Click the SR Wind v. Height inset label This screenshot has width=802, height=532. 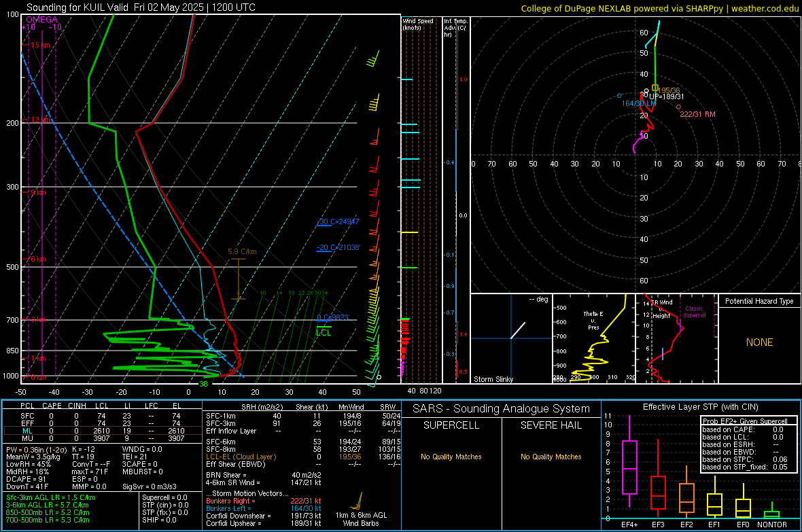[661, 309]
